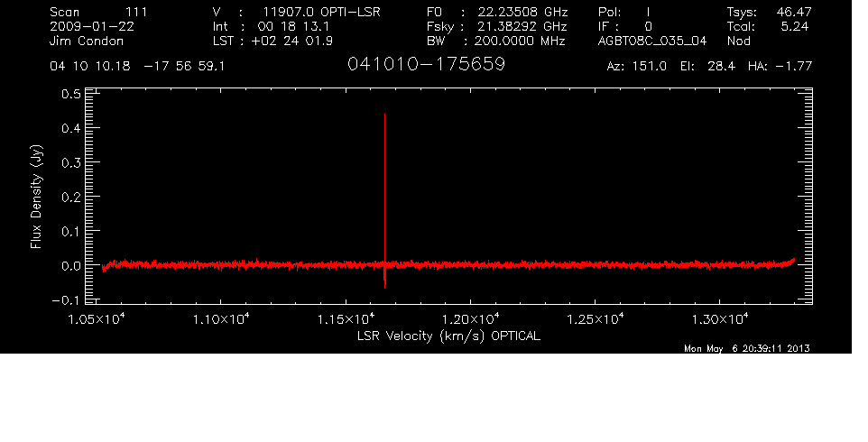Click the Nod procedure label
868x442 pixels.
pos(738,41)
